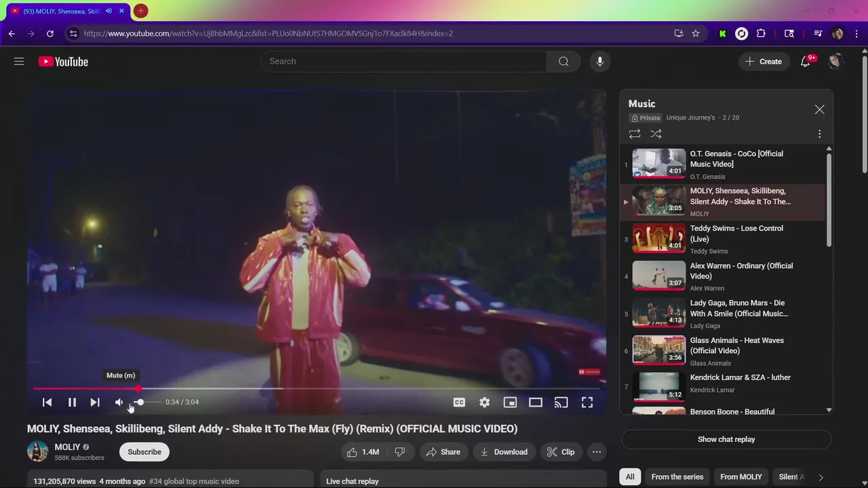Open the browser extensions puzzle icon

(x=761, y=33)
